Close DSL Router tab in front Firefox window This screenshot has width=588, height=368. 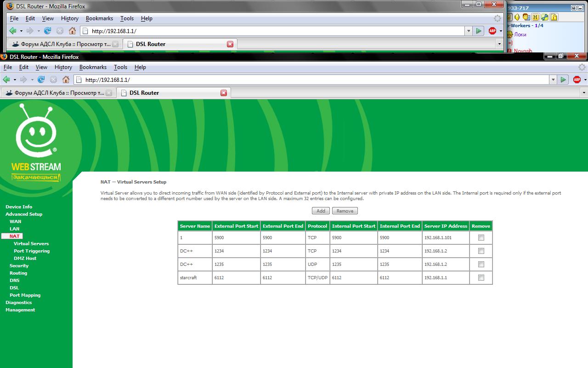coord(224,93)
